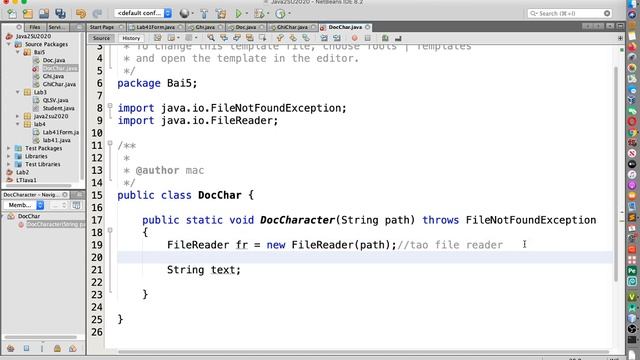This screenshot has height=360, width=640.
Task: Toggle Rectangular Selection icon
Action: [262, 38]
